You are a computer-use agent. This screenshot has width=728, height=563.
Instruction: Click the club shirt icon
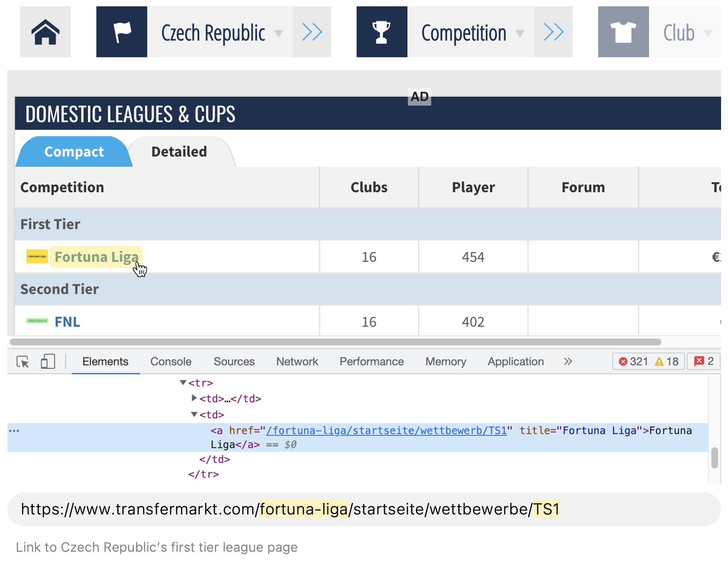(x=623, y=32)
